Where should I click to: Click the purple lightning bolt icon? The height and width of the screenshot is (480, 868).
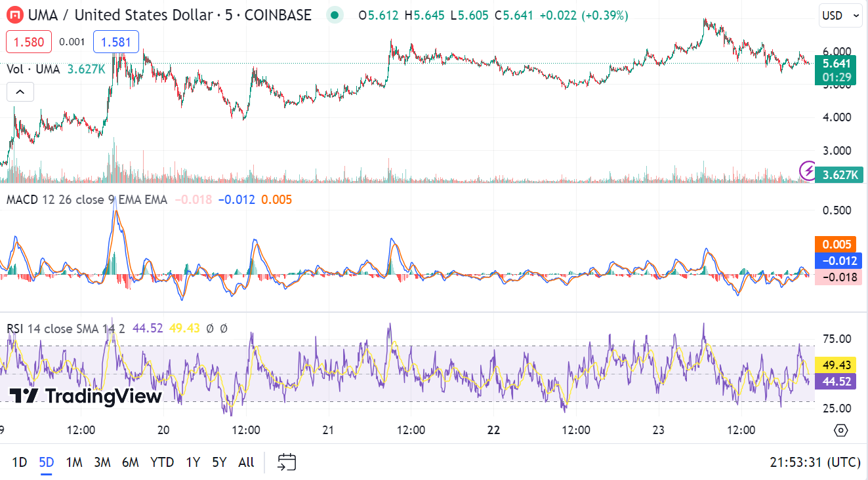808,171
